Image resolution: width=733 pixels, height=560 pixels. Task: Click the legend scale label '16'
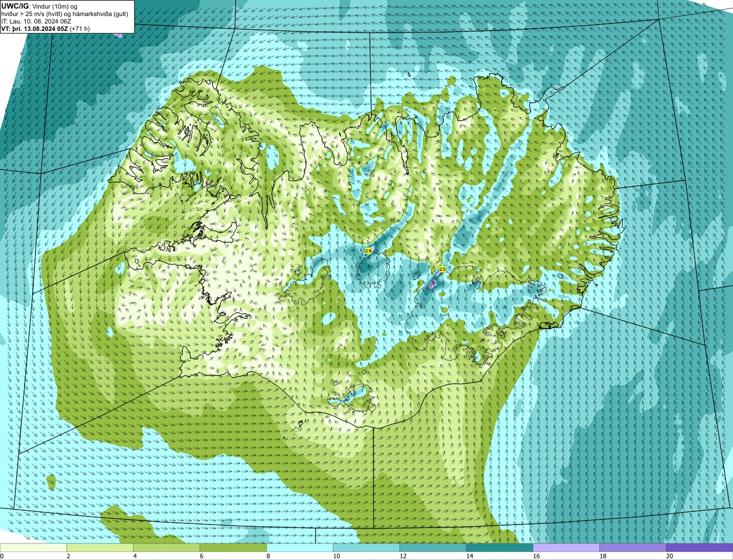[537, 556]
